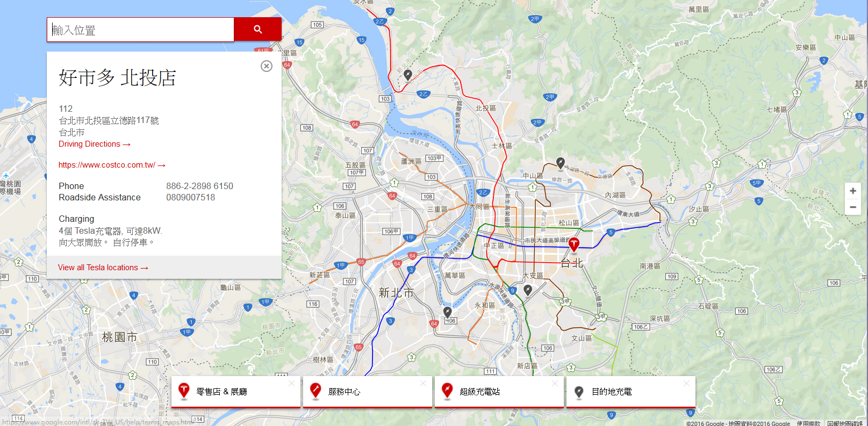Screen dimensions: 868x426
Task: Toggle the 服務中心 filter
Action: coord(368,392)
